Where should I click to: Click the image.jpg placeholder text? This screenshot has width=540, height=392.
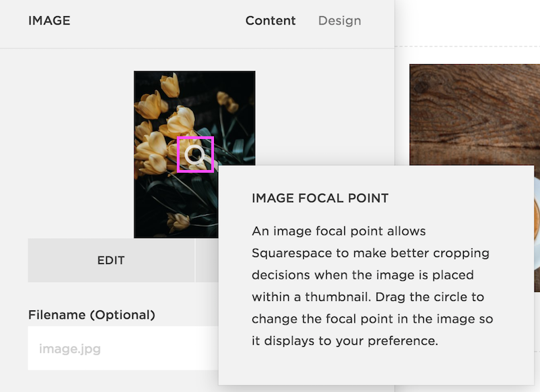[x=70, y=349]
